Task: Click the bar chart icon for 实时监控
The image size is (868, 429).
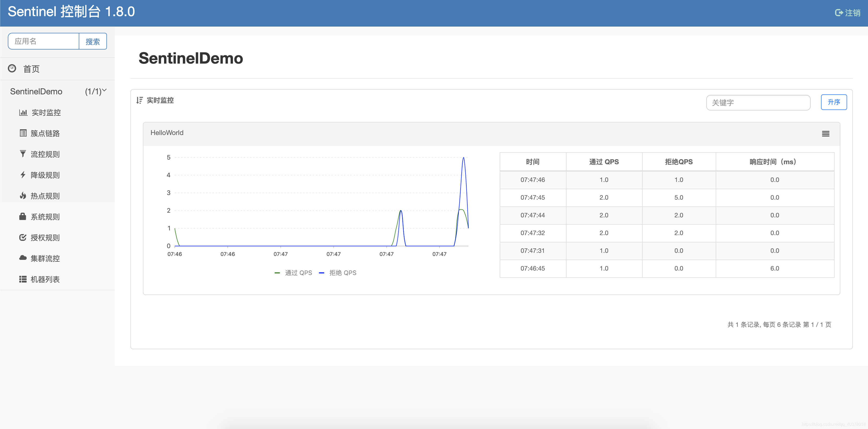Action: [x=23, y=113]
